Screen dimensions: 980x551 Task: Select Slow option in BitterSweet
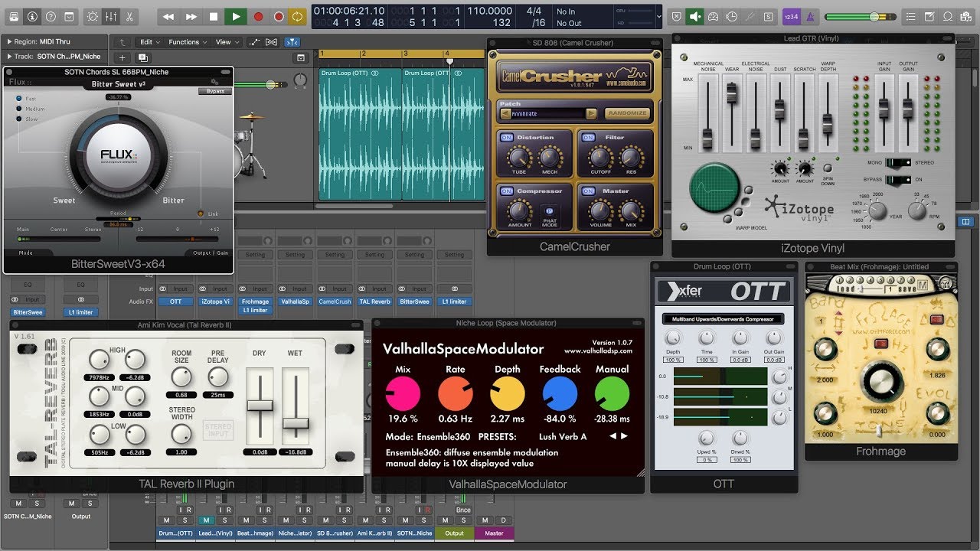[26, 119]
